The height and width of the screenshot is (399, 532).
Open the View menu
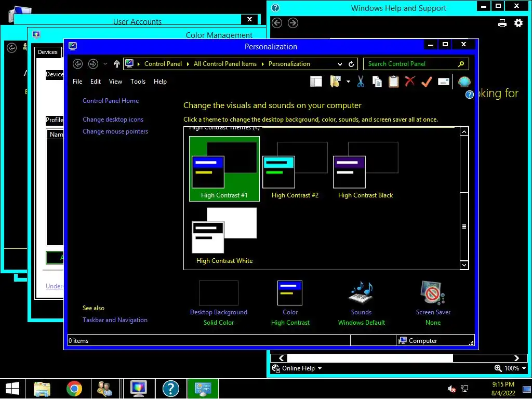[115, 82]
